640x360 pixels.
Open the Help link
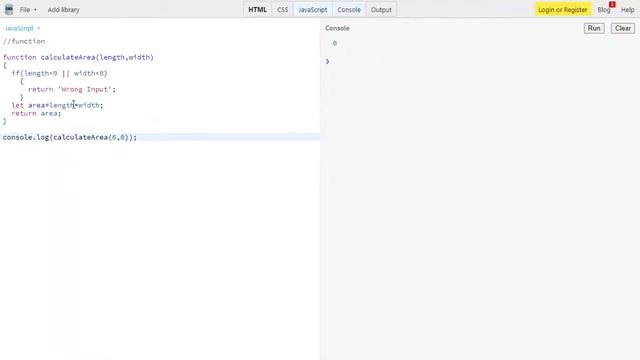click(627, 10)
